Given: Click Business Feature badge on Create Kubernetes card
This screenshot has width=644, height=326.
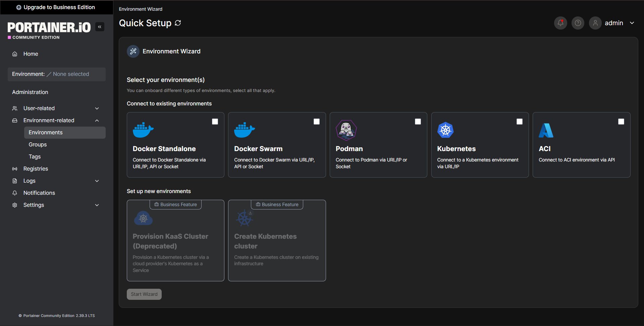Looking at the screenshot, I should [x=277, y=204].
